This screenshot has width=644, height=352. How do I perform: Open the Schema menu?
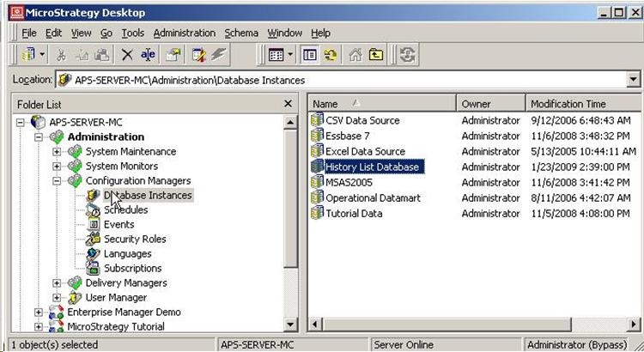[x=241, y=33]
